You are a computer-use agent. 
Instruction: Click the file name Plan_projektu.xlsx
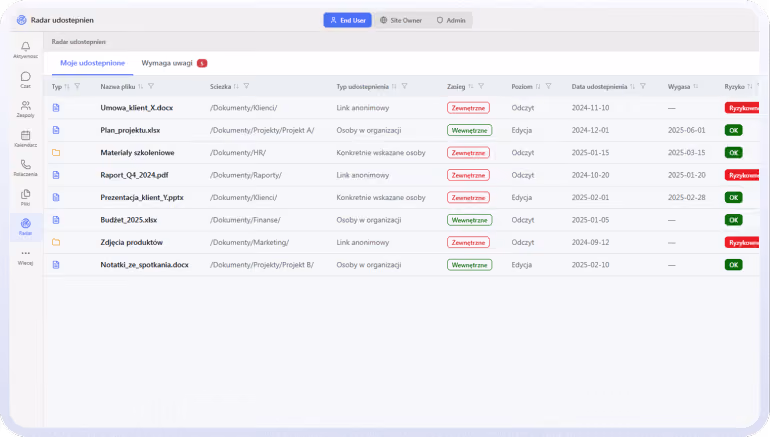tap(130, 130)
